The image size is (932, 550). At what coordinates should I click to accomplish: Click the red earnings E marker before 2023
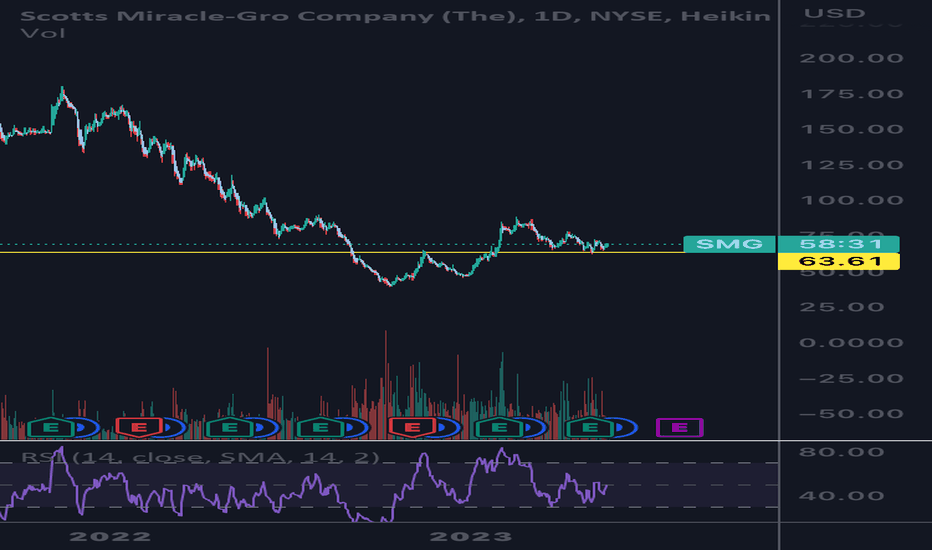pyautogui.click(x=412, y=428)
